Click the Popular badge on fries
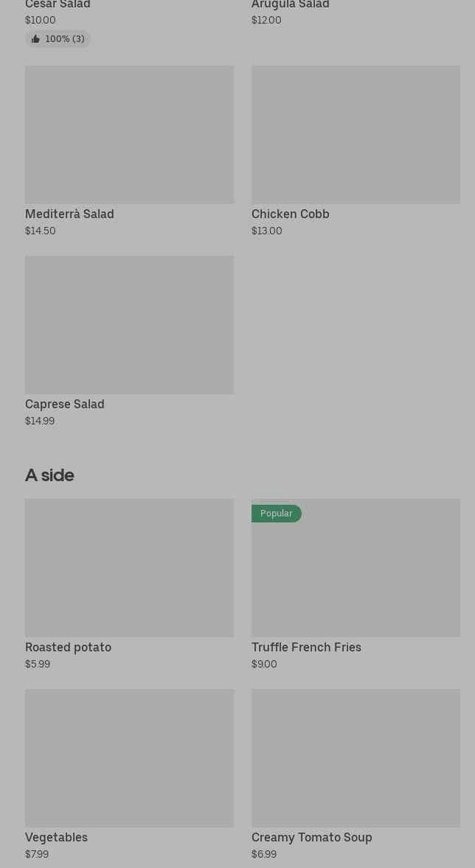Viewport: 475px width, 868px height. click(x=276, y=514)
